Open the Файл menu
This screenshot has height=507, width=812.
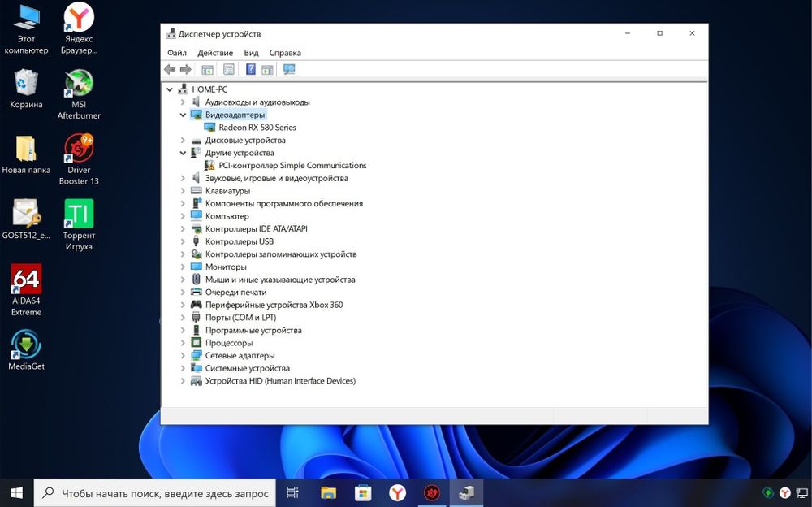point(176,53)
